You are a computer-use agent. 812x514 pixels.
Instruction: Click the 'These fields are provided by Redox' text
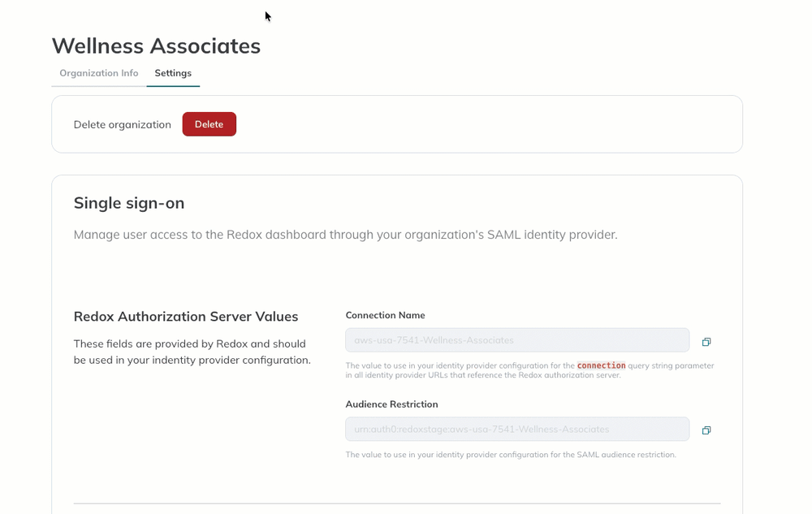192,352
